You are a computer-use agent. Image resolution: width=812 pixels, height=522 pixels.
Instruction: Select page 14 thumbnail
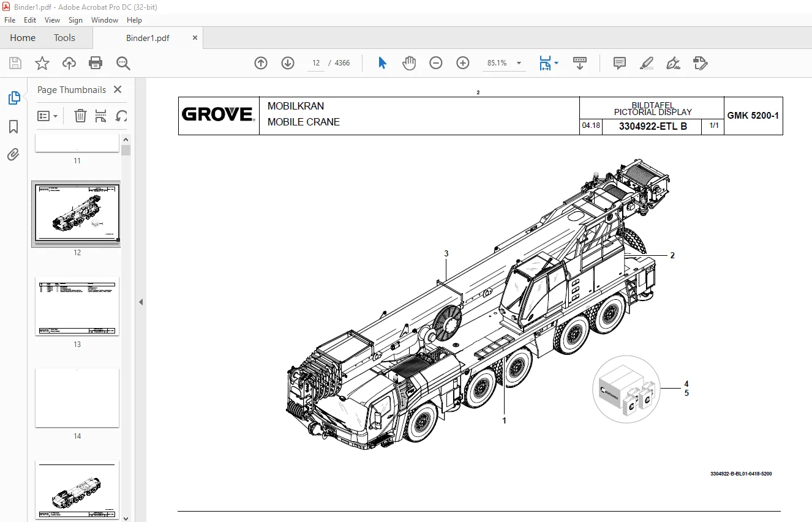pyautogui.click(x=77, y=397)
